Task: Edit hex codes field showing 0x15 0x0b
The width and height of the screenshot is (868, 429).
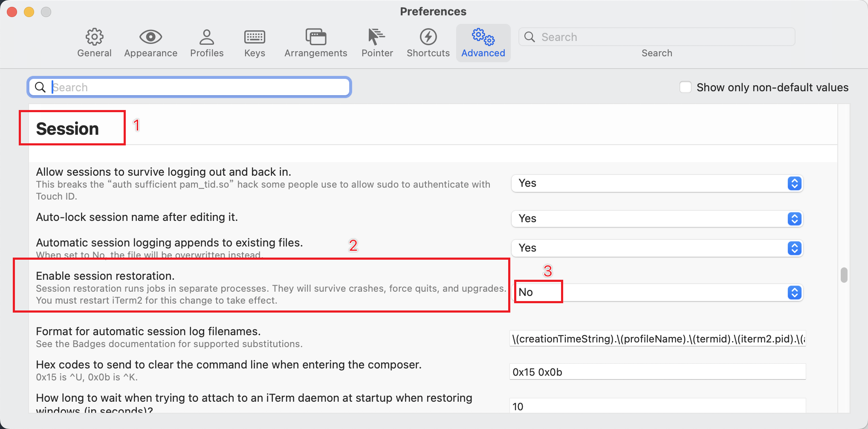Action: click(657, 372)
